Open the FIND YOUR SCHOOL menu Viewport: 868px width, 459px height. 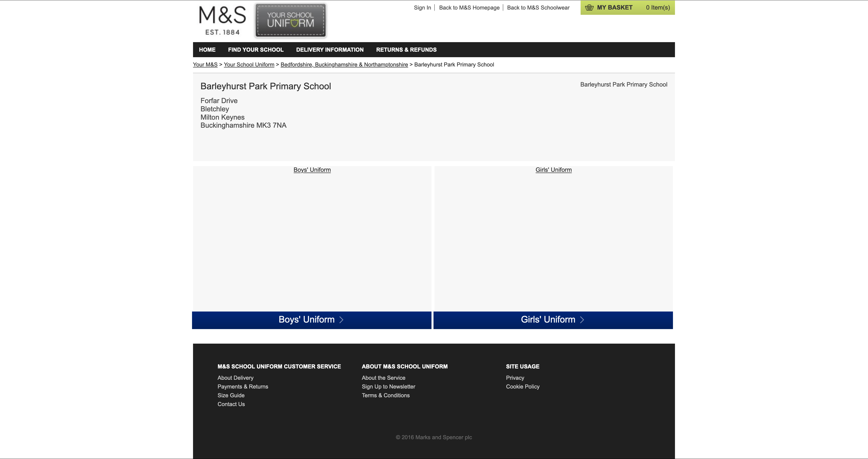[x=256, y=49]
